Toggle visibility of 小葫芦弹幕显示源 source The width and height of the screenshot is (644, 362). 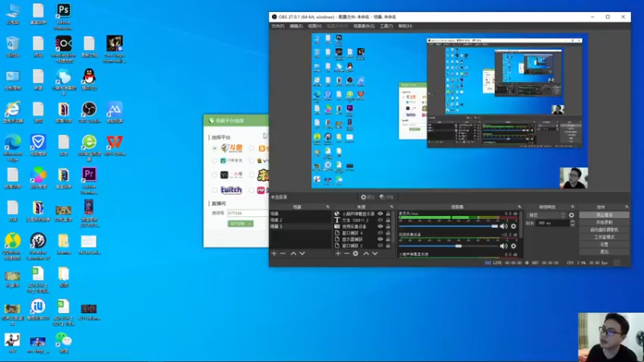pos(380,214)
